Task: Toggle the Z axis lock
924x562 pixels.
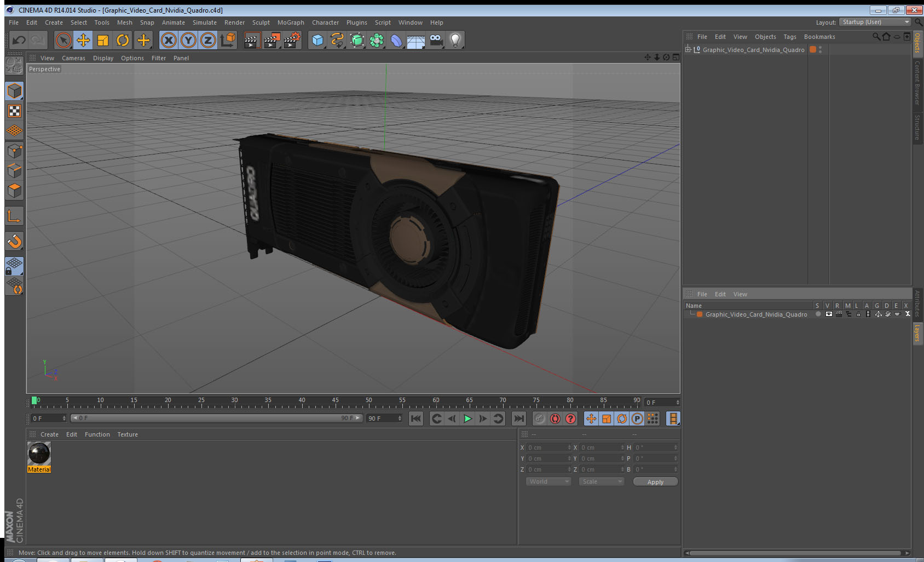Action: [x=208, y=40]
